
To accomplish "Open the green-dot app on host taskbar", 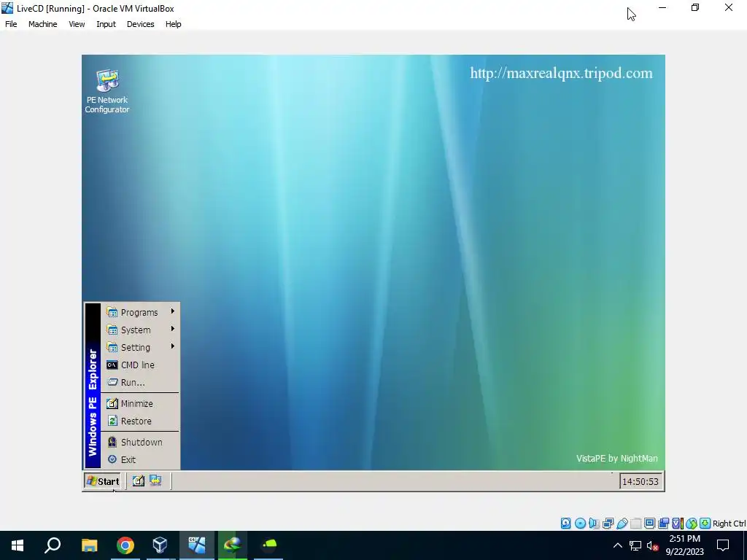I will (x=268, y=545).
